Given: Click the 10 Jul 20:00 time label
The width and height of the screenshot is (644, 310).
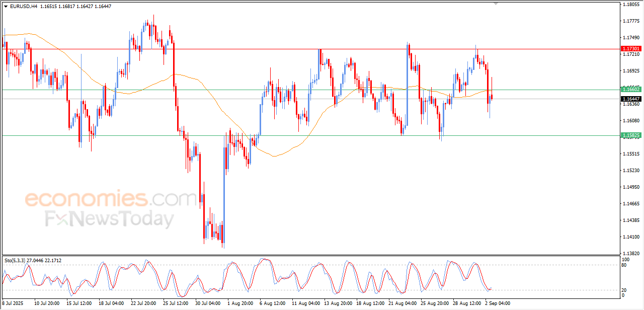Looking at the screenshot, I should 47,303.
